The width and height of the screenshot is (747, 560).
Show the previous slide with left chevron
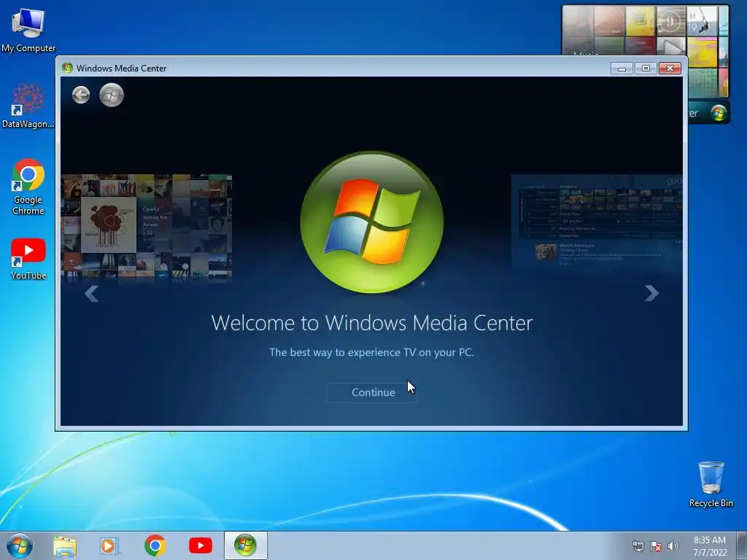point(91,293)
